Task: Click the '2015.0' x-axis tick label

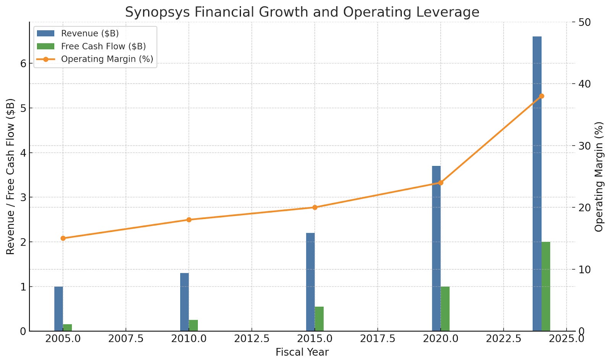Action: pos(315,339)
